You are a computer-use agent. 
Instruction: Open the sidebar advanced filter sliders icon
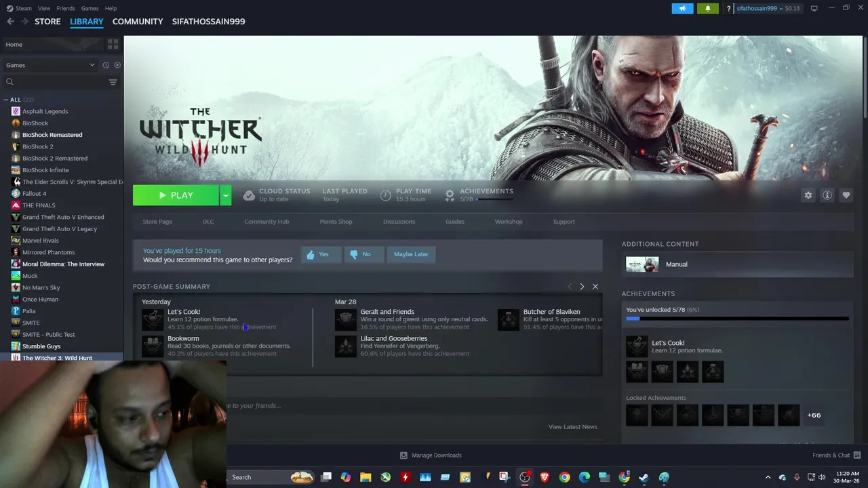113,82
